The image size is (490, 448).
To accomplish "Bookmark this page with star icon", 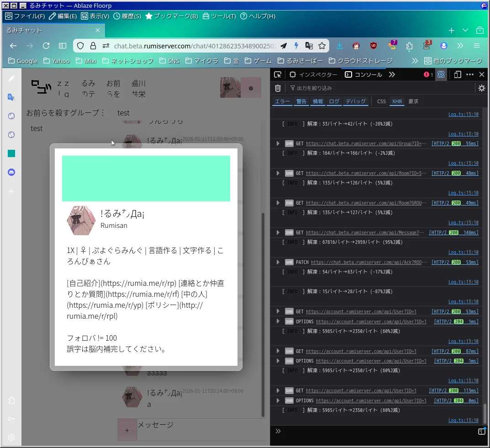I will click(322, 46).
